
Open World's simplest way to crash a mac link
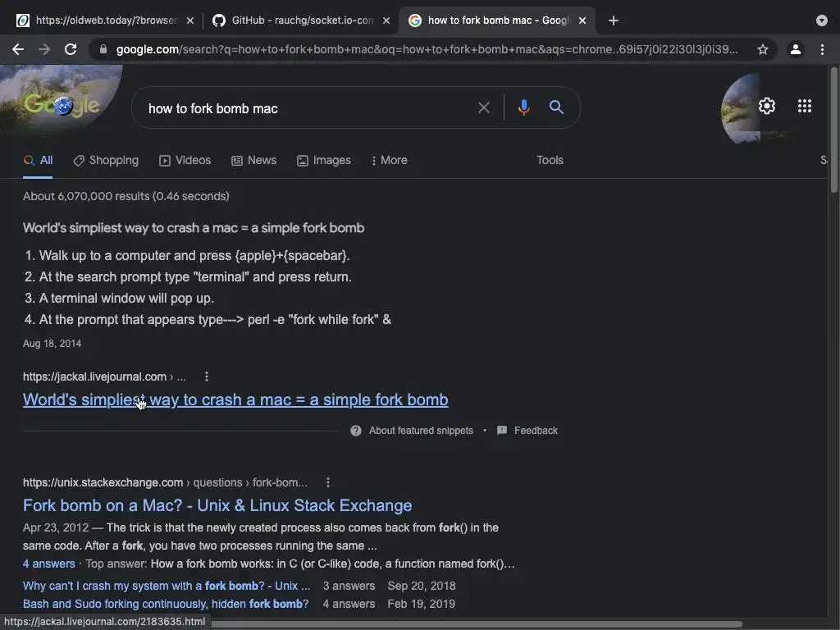pos(235,399)
